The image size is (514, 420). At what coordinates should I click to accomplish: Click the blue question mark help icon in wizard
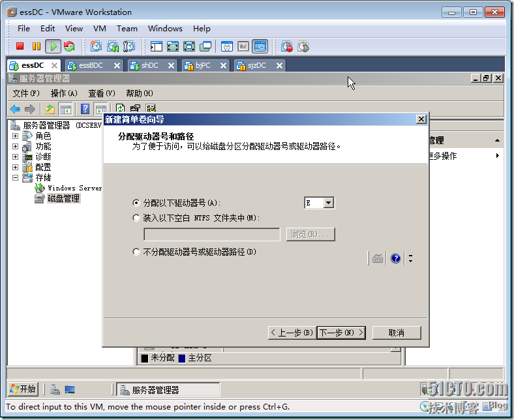coord(396,259)
